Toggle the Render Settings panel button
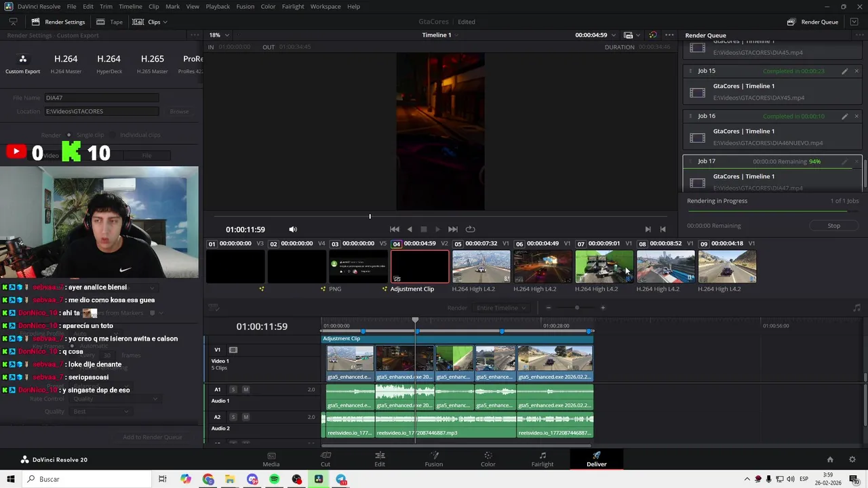Screen dimensions: 868x488 (x=58, y=22)
